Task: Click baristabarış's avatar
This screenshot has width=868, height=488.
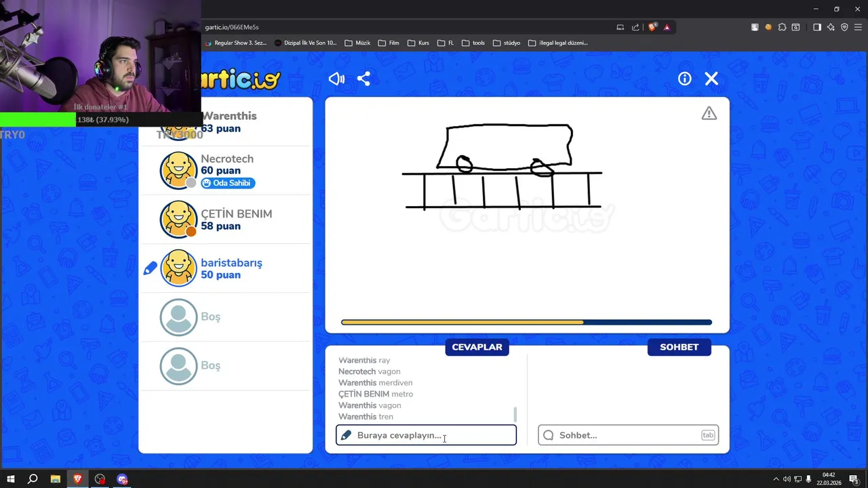Action: (x=178, y=268)
